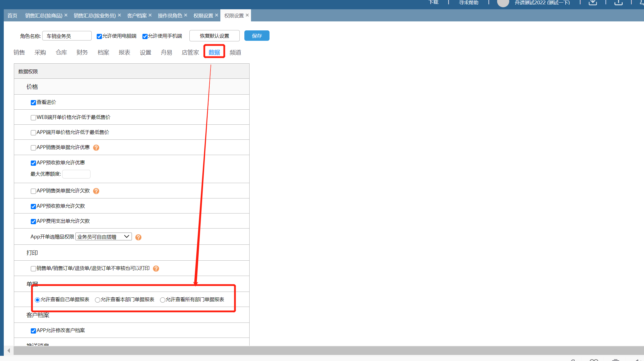
Task: Close the 客户档案 tab
Action: click(x=150, y=15)
